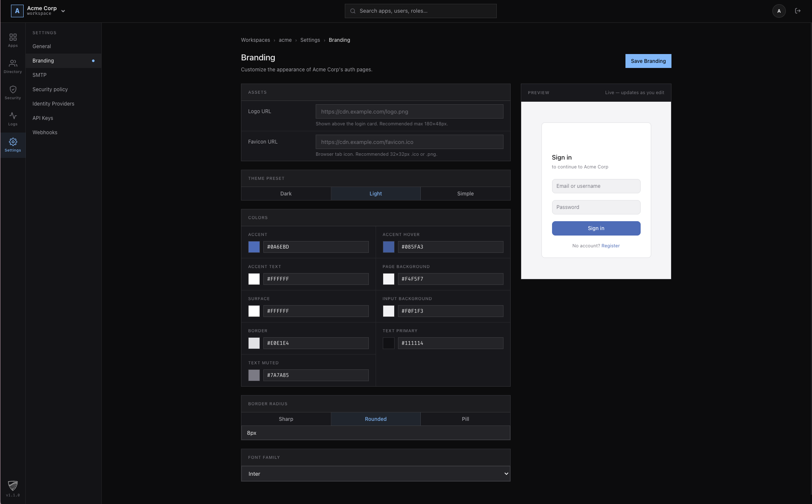Select the Simple theme preset
The image size is (812, 504).
click(x=465, y=194)
